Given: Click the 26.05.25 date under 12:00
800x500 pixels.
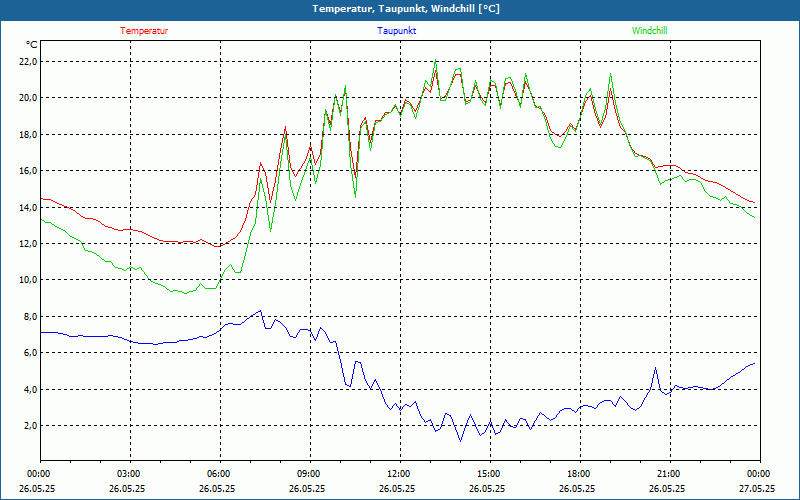Looking at the screenshot, I should click(397, 489).
